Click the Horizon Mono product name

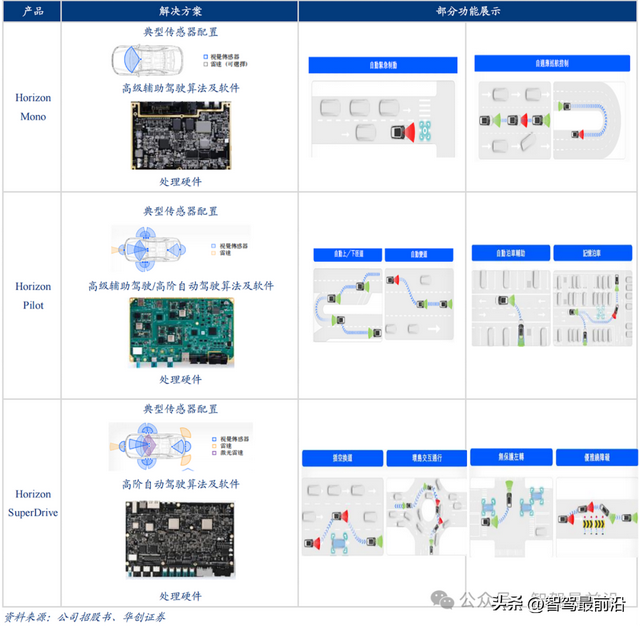(33, 107)
